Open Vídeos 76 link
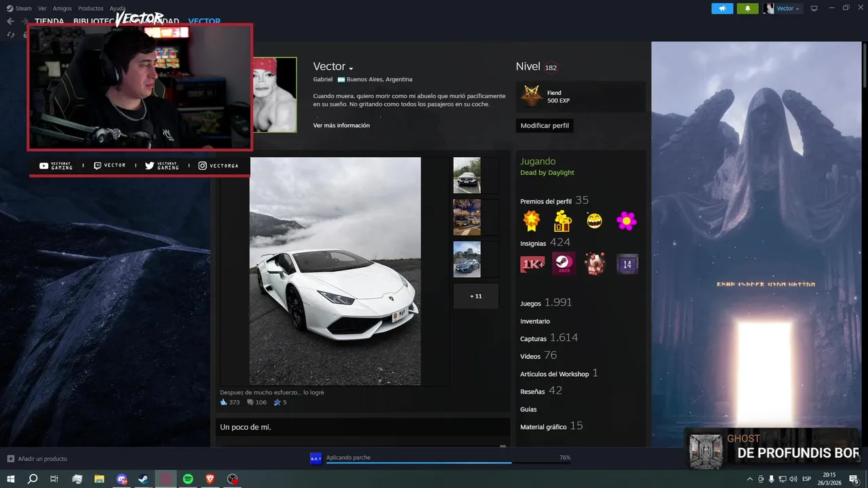The image size is (868, 488). click(538, 356)
